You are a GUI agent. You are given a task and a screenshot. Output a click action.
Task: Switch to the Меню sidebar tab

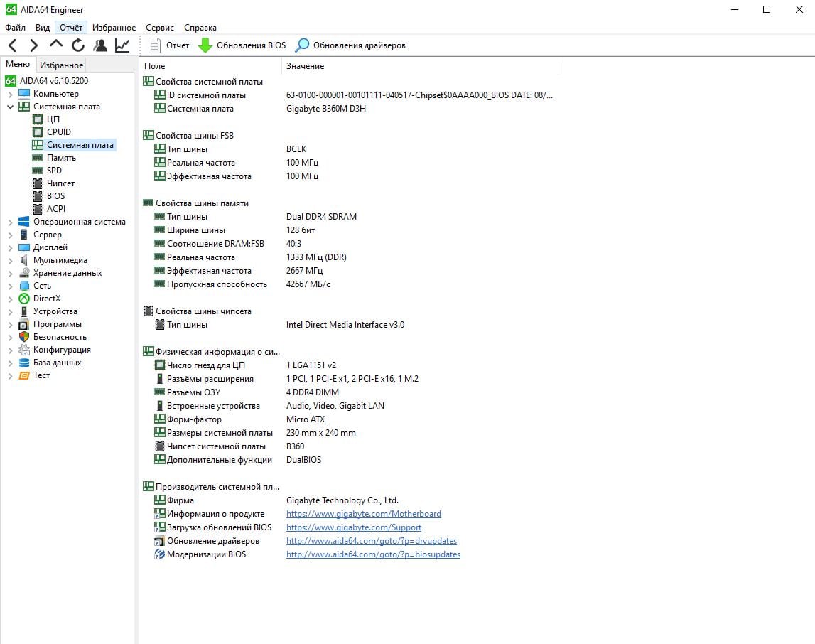pyautogui.click(x=18, y=64)
